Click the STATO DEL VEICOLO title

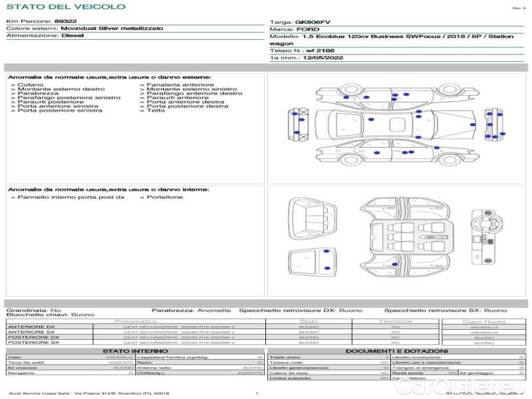(65, 7)
